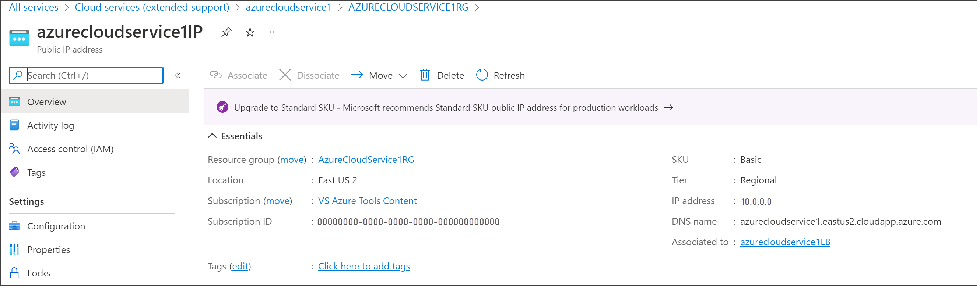Open Access control (IAM) page

click(70, 149)
